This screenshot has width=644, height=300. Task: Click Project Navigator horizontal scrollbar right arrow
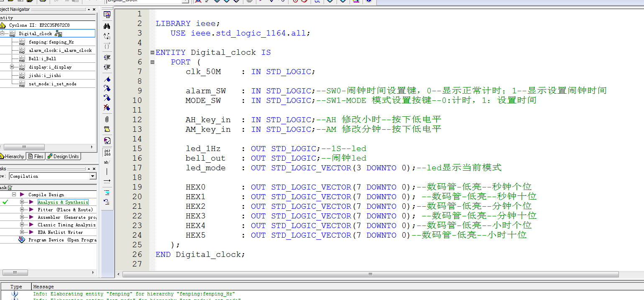[x=92, y=147]
